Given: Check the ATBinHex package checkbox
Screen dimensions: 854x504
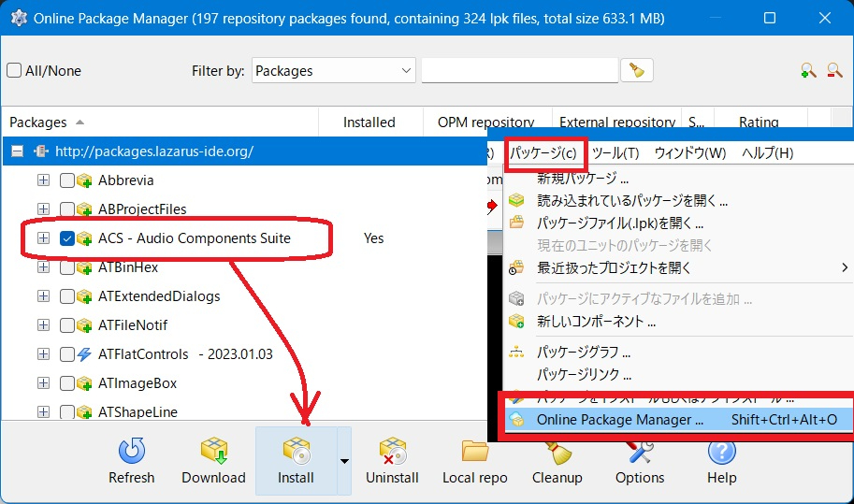Looking at the screenshot, I should click(x=67, y=267).
